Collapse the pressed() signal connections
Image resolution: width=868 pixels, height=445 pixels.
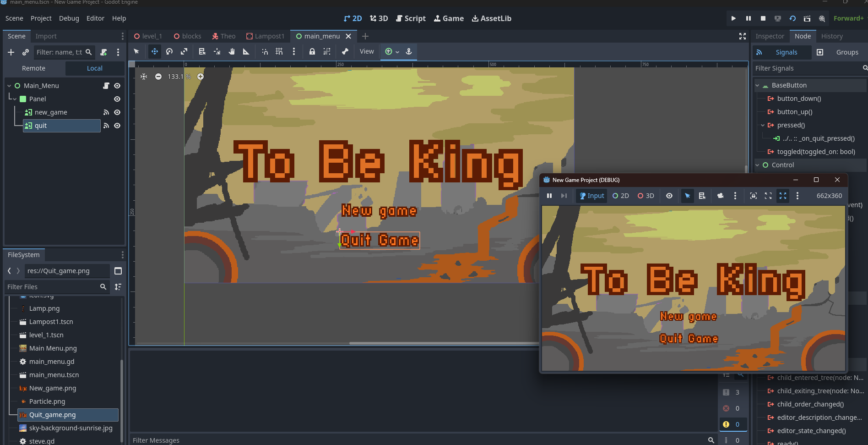pos(763,125)
